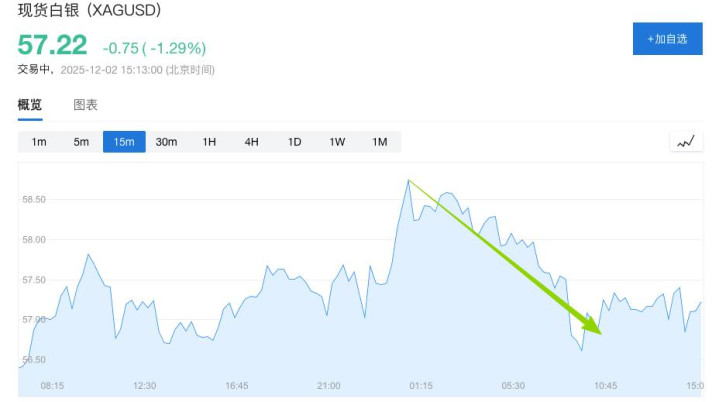This screenshot has width=719, height=402.
Task: Click the current price 57.22
Action: point(52,46)
